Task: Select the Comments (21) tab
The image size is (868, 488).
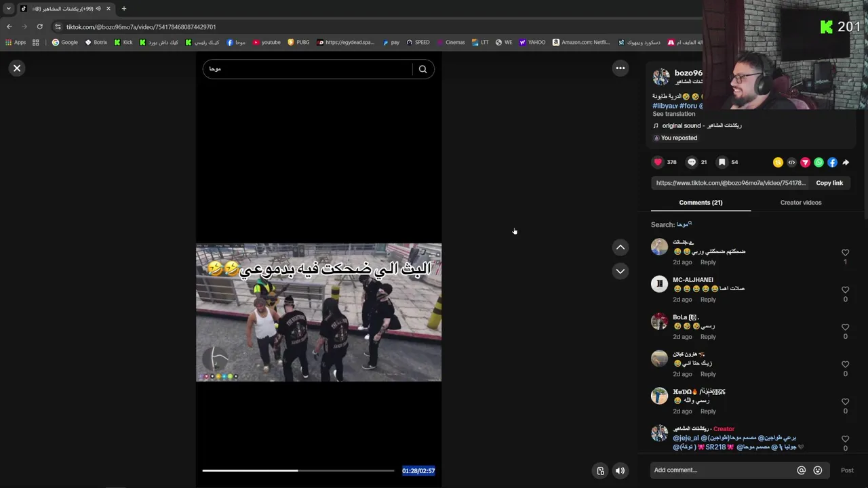Action: [701, 203]
